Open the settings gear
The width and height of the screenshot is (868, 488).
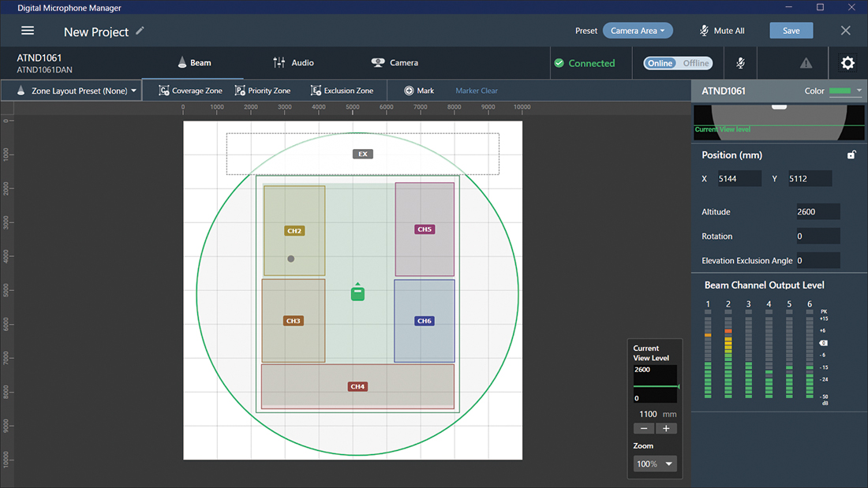pos(847,63)
